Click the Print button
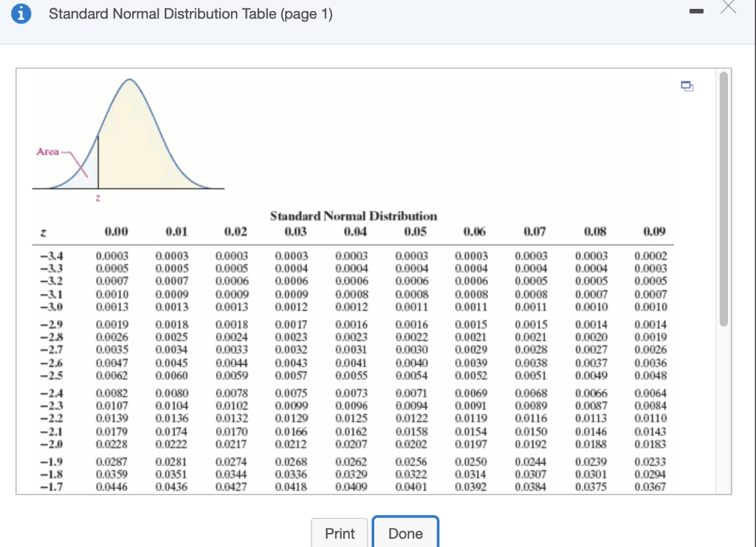The image size is (756, 547). (x=340, y=533)
